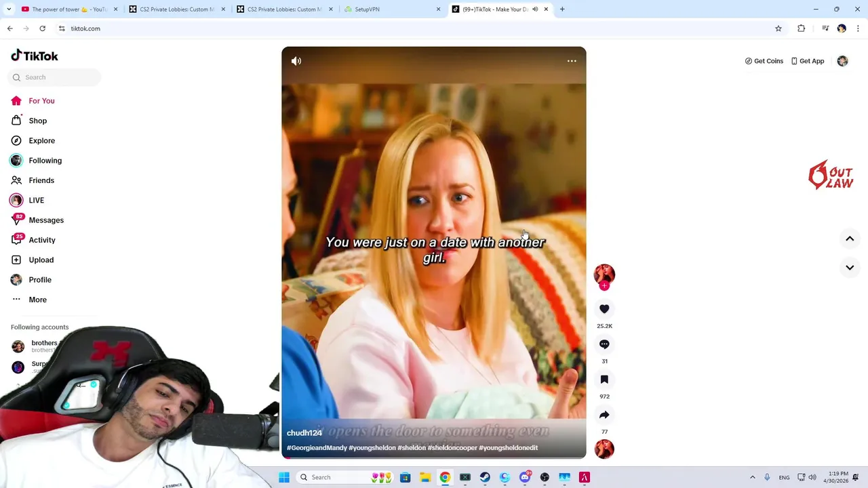Reload the tiktok.com page

[x=42, y=28]
